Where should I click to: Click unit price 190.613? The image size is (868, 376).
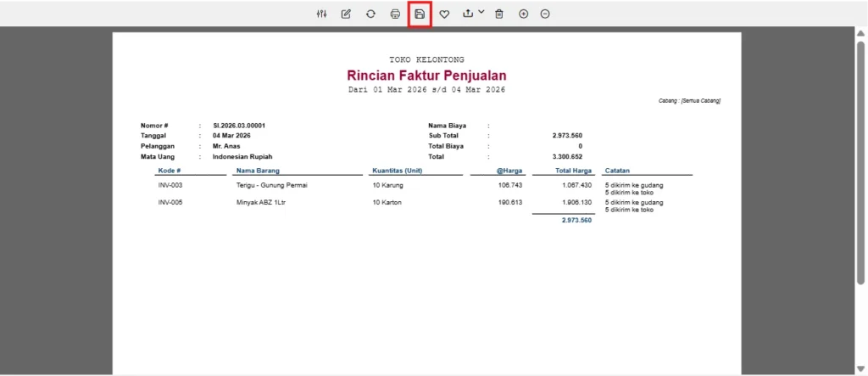click(x=509, y=202)
